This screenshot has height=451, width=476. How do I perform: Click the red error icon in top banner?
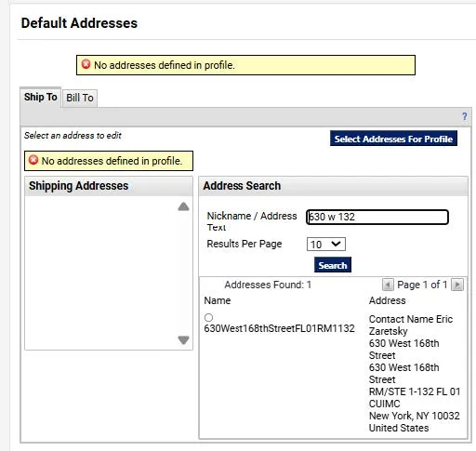86,64
